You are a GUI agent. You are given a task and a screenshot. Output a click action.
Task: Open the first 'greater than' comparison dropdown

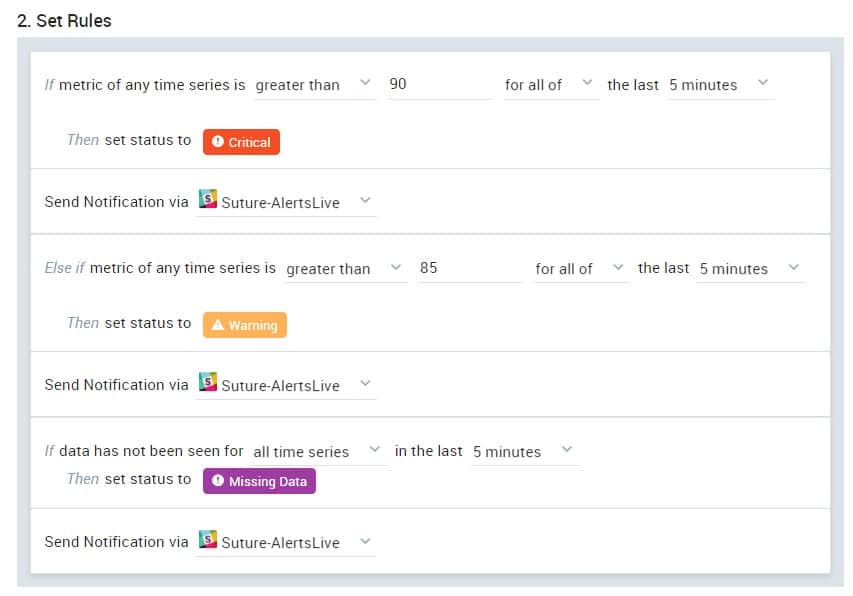click(x=314, y=85)
